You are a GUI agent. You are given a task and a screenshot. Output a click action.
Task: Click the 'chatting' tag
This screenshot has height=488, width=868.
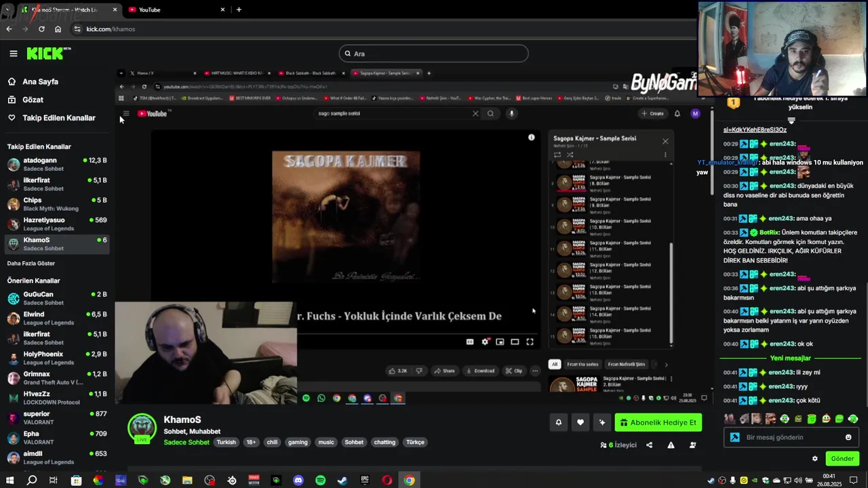pos(384,442)
